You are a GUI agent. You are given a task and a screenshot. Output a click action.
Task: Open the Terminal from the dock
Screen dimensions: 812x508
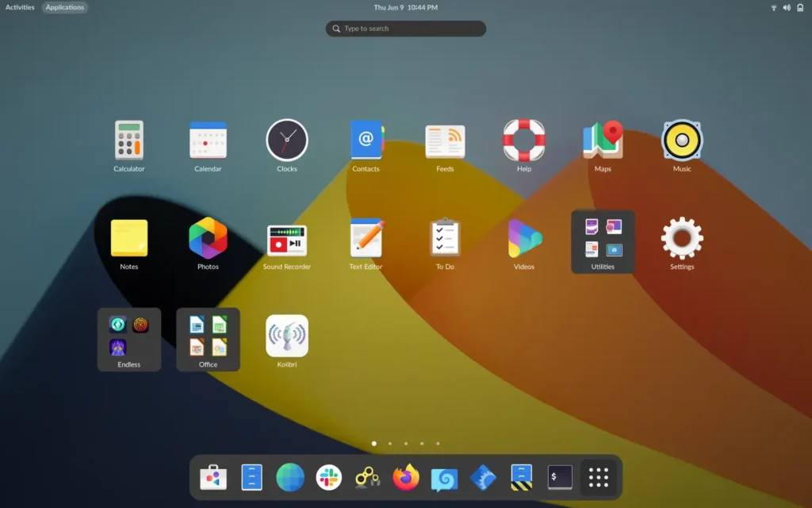[560, 477]
